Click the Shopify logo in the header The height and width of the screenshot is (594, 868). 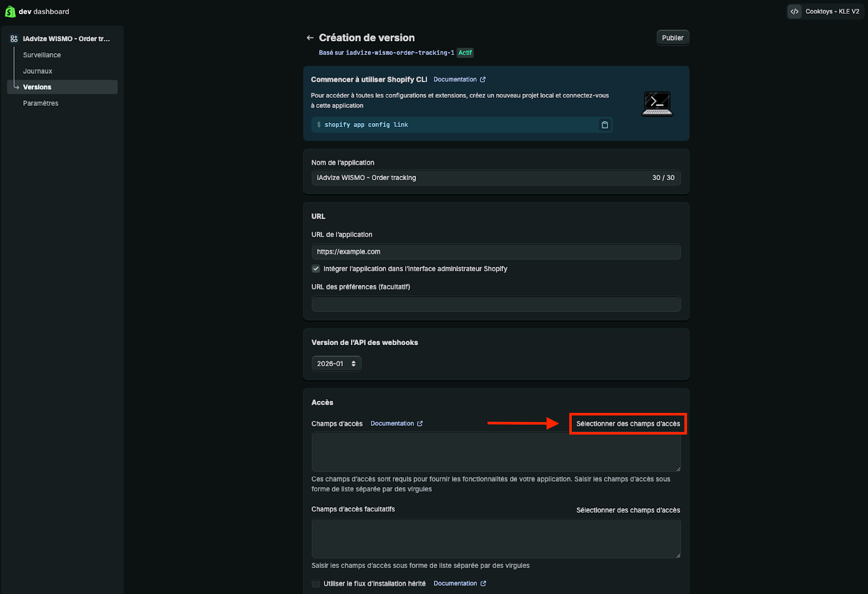pyautogui.click(x=10, y=11)
